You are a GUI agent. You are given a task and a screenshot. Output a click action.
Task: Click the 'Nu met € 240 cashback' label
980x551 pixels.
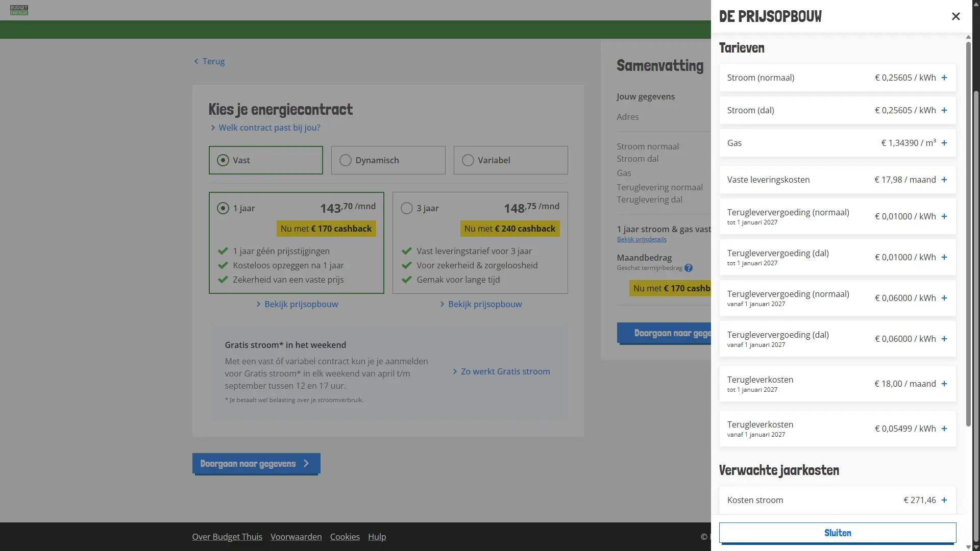coord(510,229)
